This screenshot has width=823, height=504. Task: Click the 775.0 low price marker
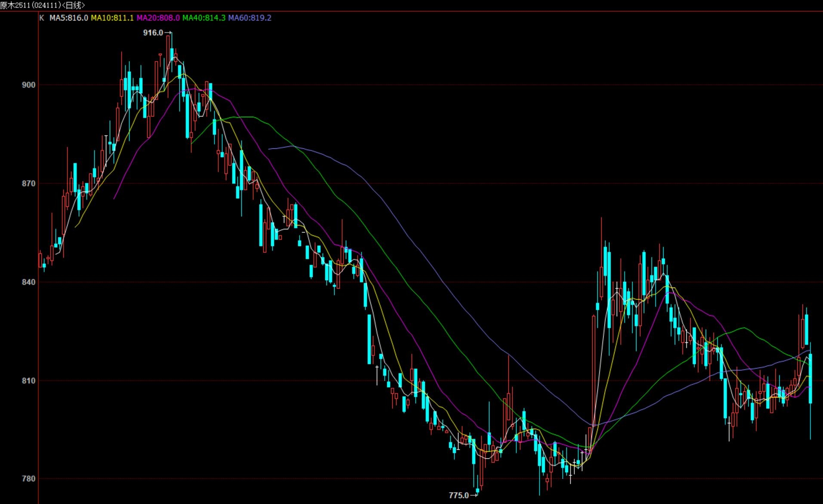click(x=459, y=495)
